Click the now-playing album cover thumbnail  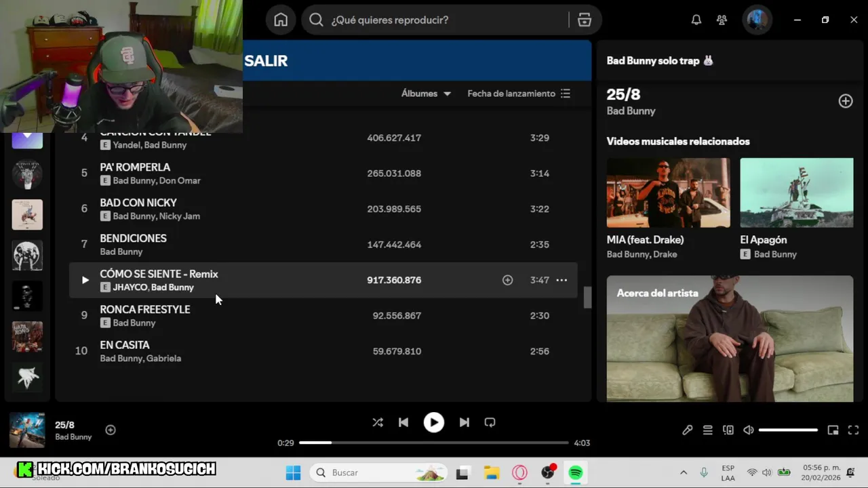point(27,430)
